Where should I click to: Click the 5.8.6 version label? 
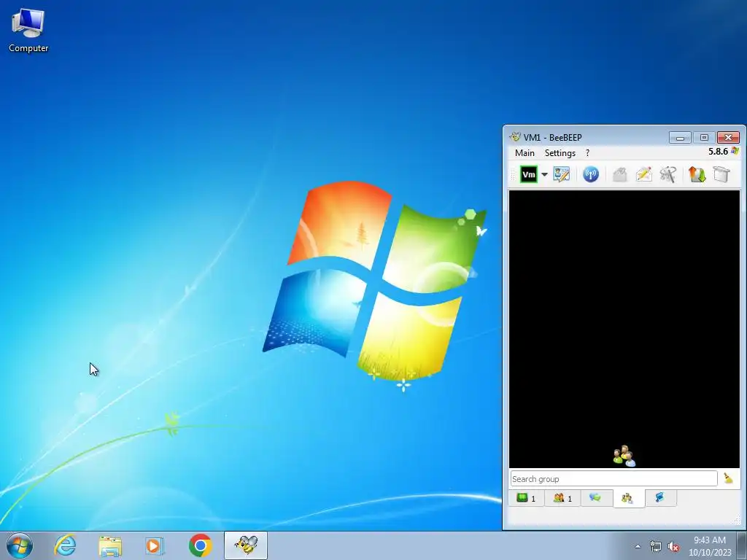coord(718,152)
